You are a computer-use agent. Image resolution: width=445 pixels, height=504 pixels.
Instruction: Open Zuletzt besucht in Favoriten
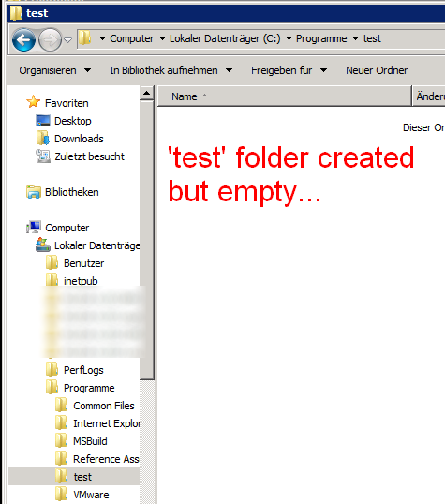pyautogui.click(x=89, y=156)
